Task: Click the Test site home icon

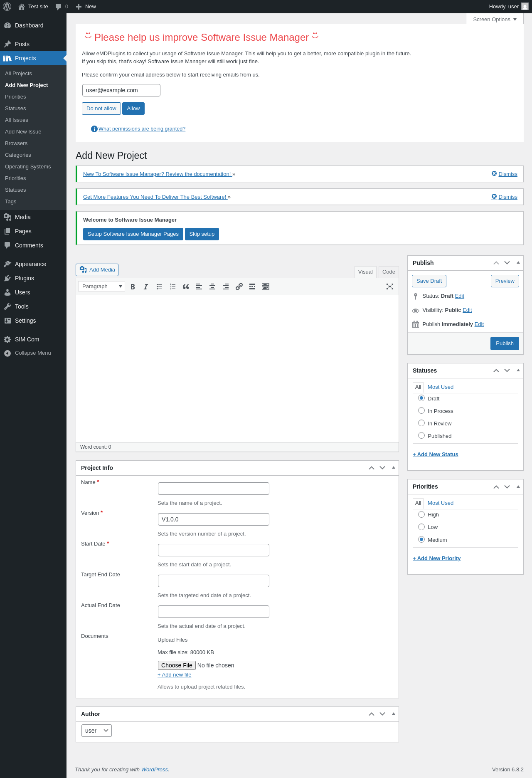Action: [21, 7]
